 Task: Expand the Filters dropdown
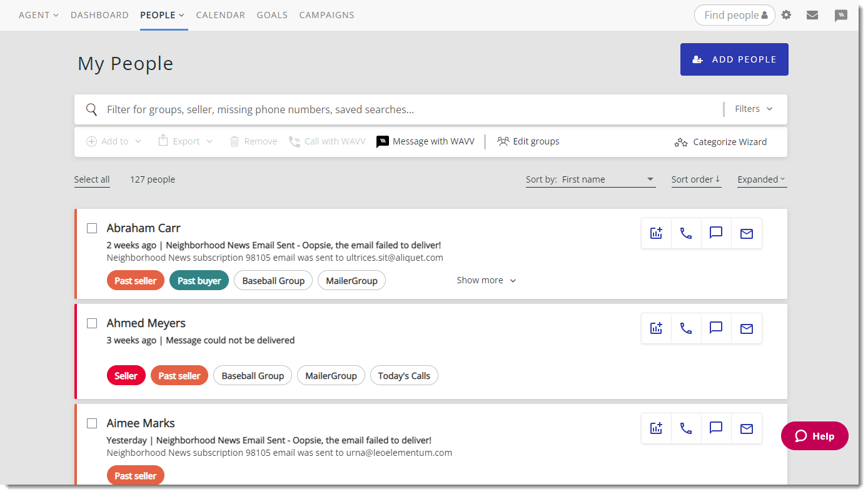754,109
